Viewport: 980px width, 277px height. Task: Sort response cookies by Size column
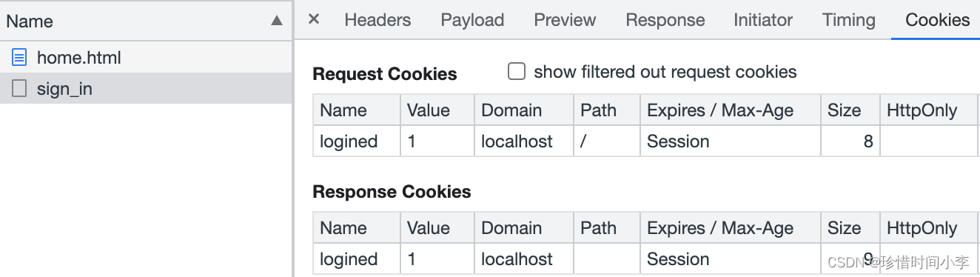[850, 228]
